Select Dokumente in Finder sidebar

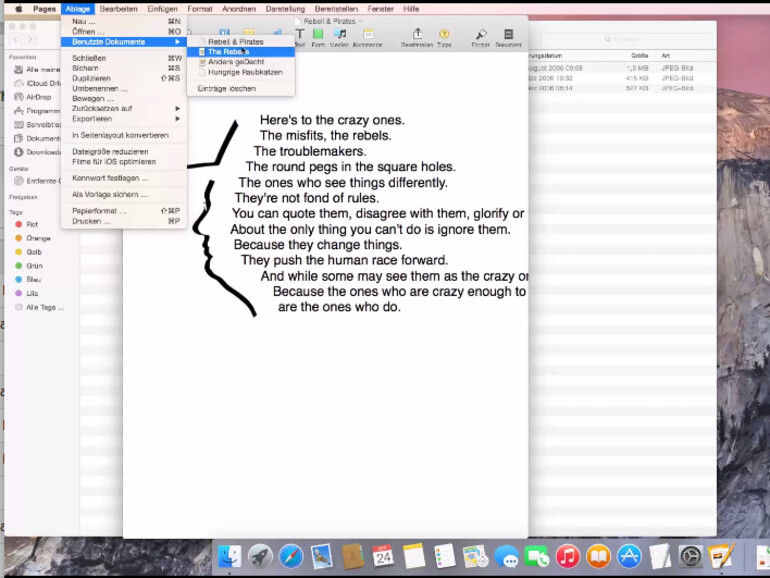(37, 138)
